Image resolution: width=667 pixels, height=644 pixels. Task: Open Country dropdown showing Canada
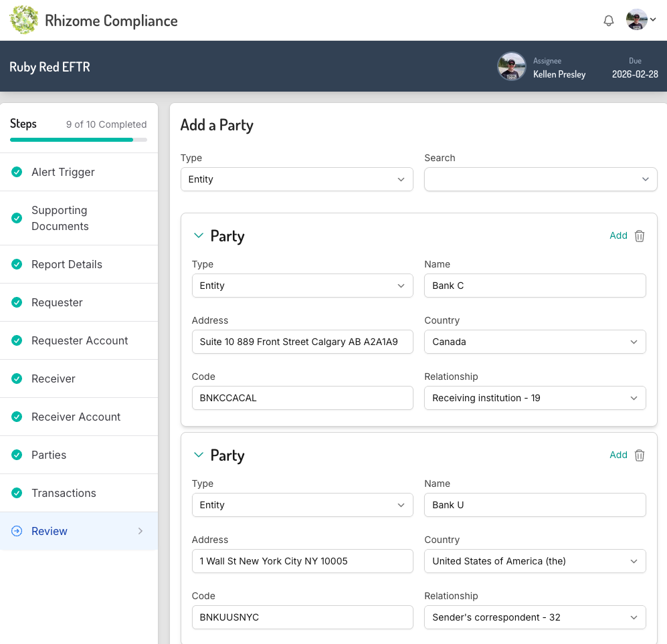[535, 342]
